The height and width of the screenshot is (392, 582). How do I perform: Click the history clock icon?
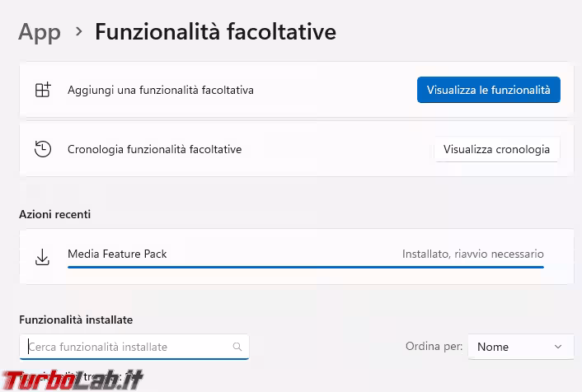(43, 149)
